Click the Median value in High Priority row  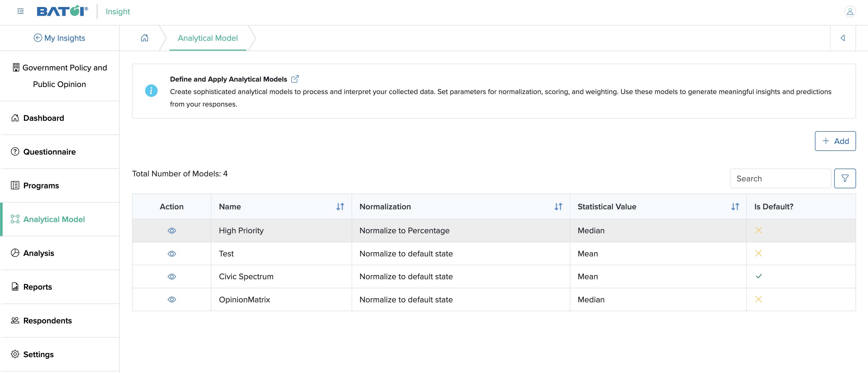pos(591,231)
